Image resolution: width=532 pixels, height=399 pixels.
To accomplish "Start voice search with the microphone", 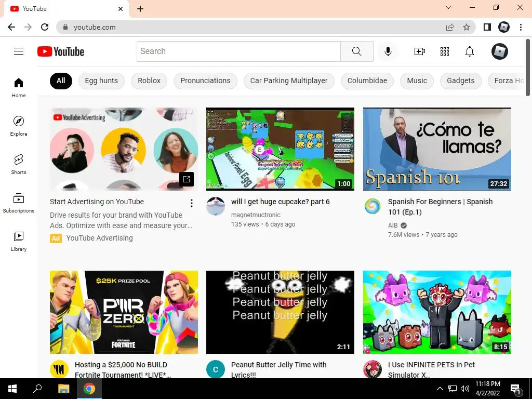I will pyautogui.click(x=388, y=51).
